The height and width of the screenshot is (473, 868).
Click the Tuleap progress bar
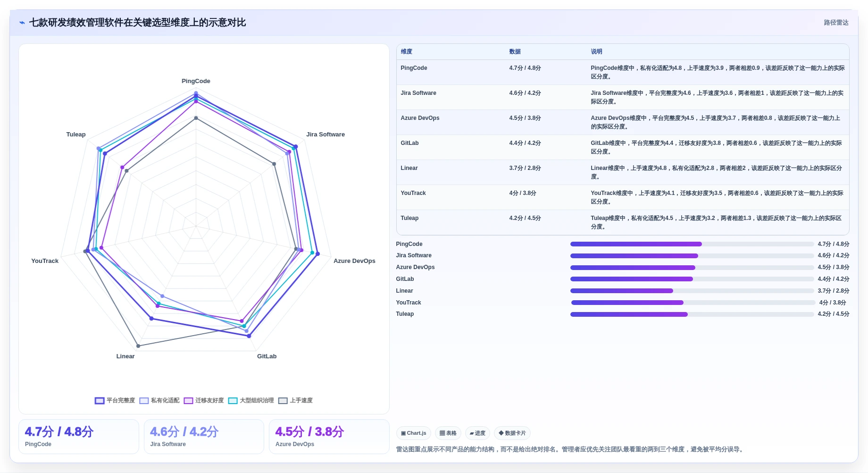coord(692,314)
